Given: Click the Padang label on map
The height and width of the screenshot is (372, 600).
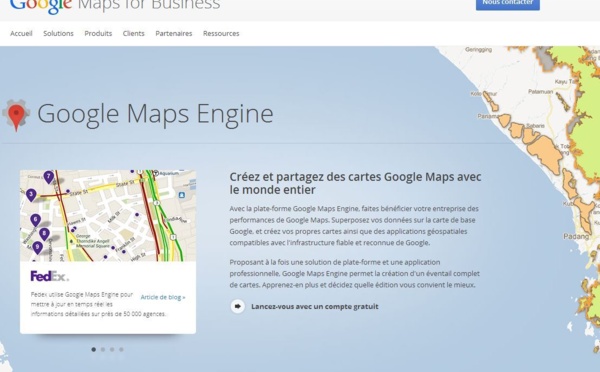Looking at the screenshot, I should coord(576,237).
